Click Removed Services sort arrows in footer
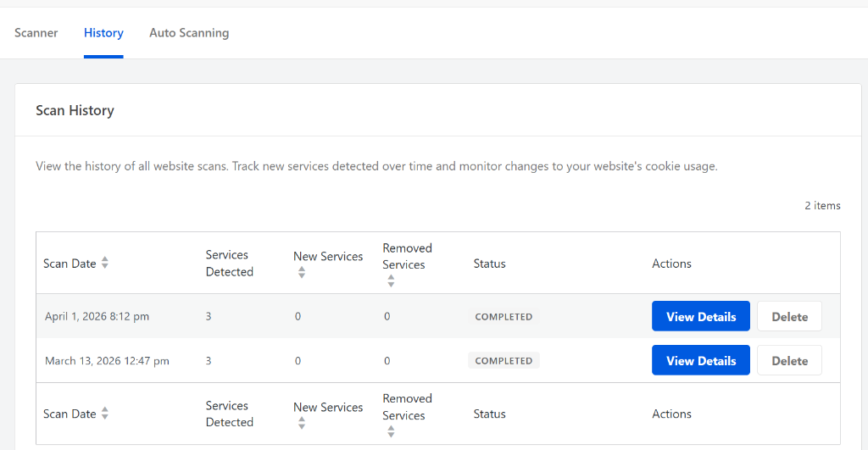The height and width of the screenshot is (450, 868). 391,431
